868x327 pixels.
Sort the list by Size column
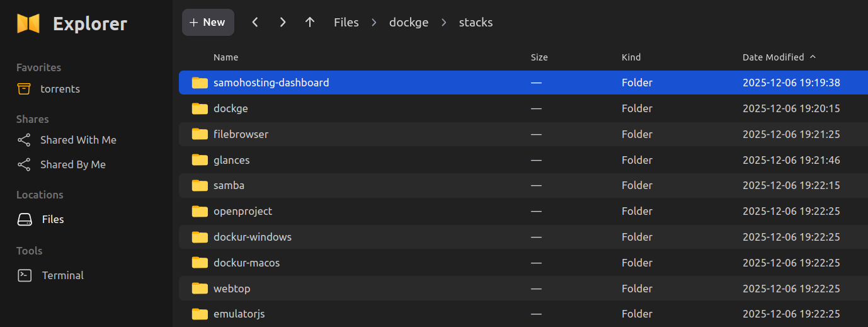click(539, 57)
